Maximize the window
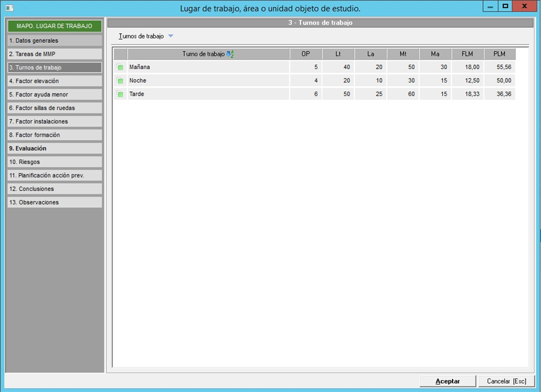 (x=505, y=6)
